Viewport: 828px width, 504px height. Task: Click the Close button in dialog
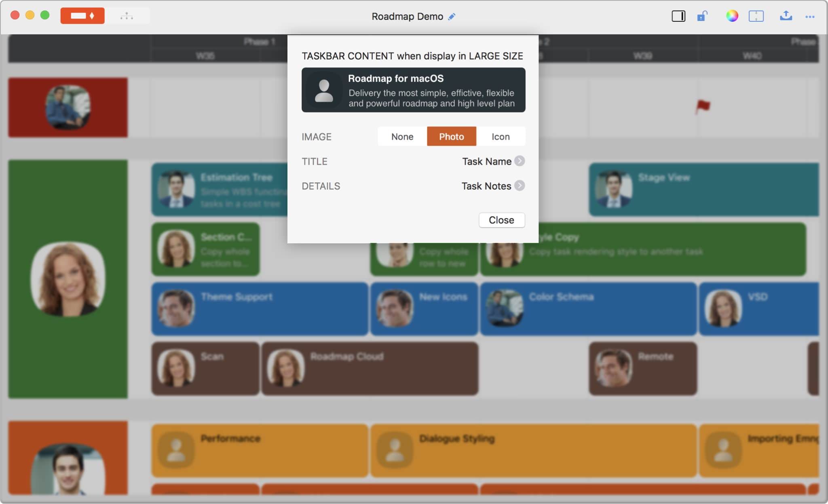tap(501, 220)
